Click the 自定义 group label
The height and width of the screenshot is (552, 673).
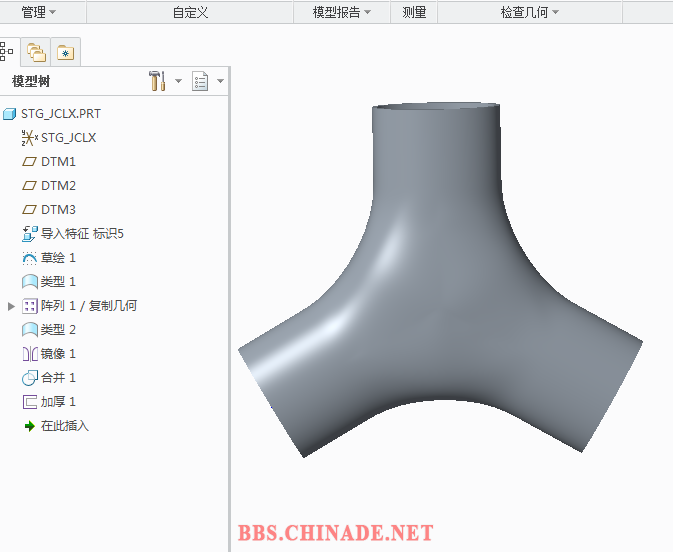(190, 12)
